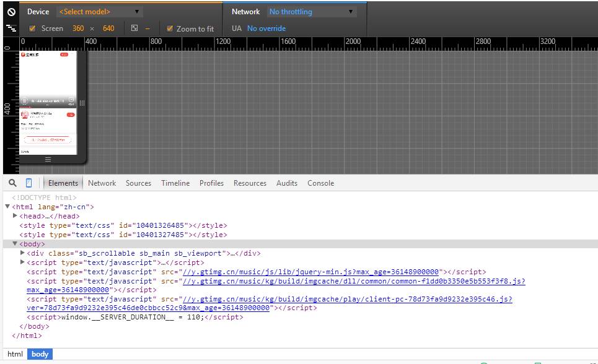The height and width of the screenshot is (364, 598).
Task: Select the <!DOCTYPE html> line
Action: click(x=44, y=197)
